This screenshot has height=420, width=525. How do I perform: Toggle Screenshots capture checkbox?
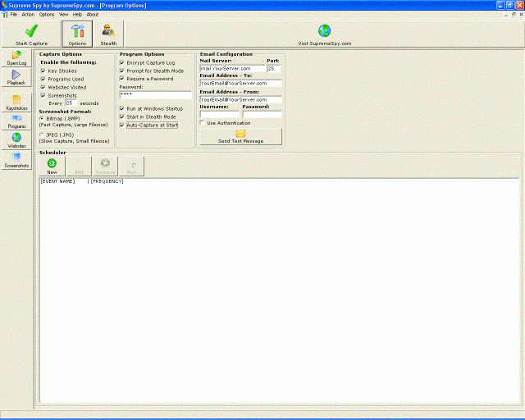coord(43,95)
